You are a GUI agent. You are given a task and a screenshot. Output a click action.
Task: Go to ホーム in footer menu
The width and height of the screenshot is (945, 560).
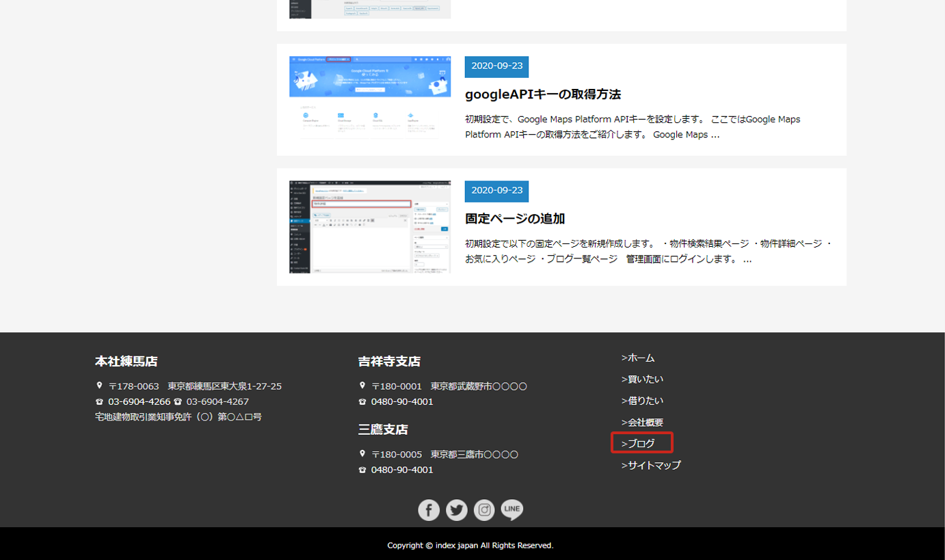[x=638, y=358]
